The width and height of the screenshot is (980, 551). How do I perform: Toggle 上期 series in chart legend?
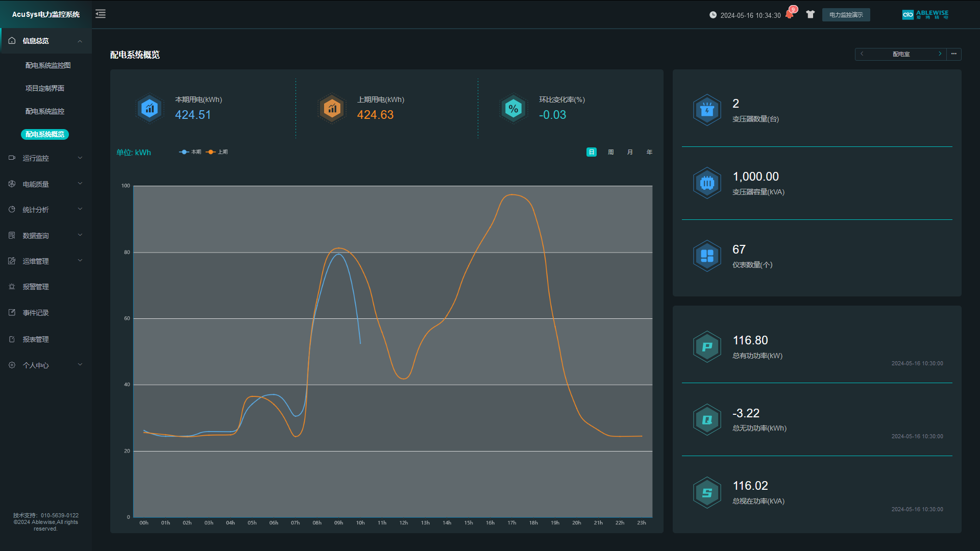pos(217,152)
